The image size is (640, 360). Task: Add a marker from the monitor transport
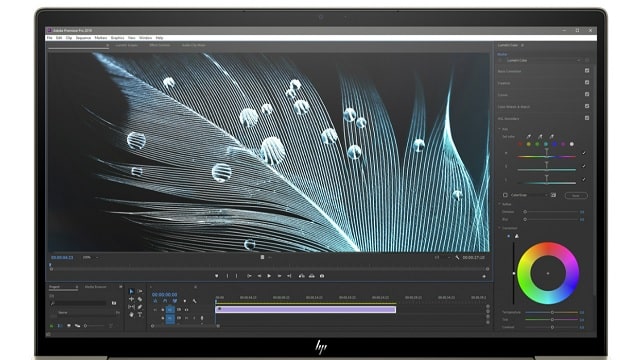point(217,276)
